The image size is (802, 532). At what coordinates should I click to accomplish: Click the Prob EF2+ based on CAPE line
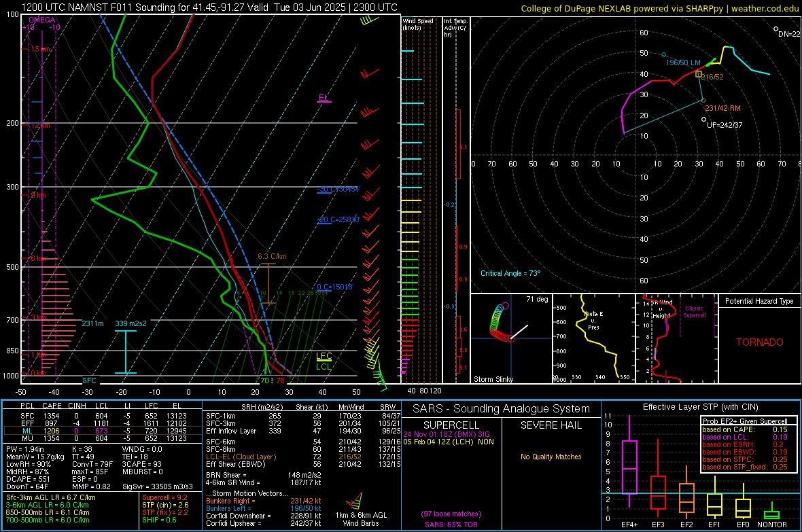(x=745, y=429)
